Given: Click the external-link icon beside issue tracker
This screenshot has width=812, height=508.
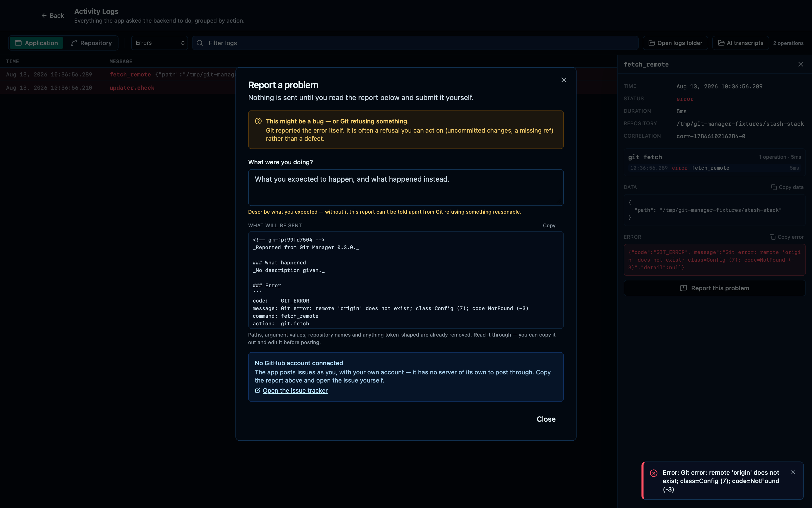Looking at the screenshot, I should point(258,390).
